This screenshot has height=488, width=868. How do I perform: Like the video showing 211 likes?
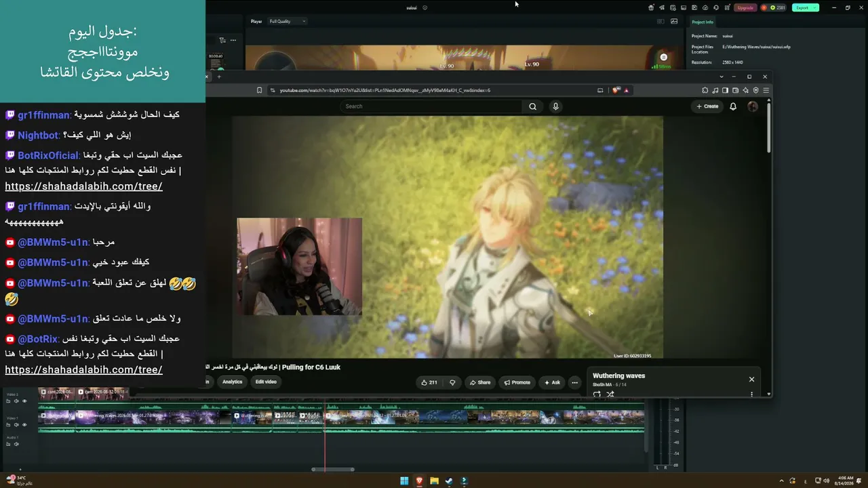click(x=429, y=382)
